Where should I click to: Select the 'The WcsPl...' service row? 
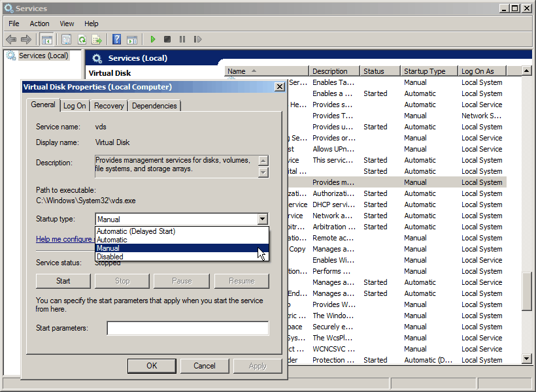pos(397,338)
